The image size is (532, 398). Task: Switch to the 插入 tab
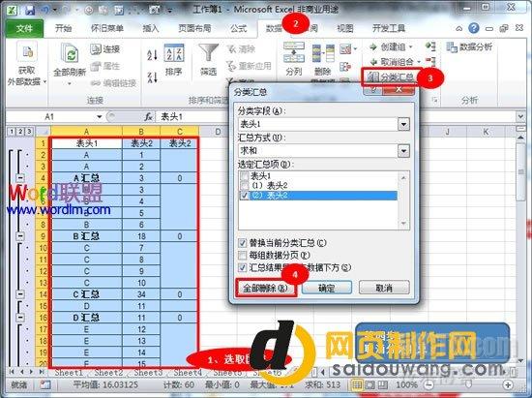[x=151, y=28]
